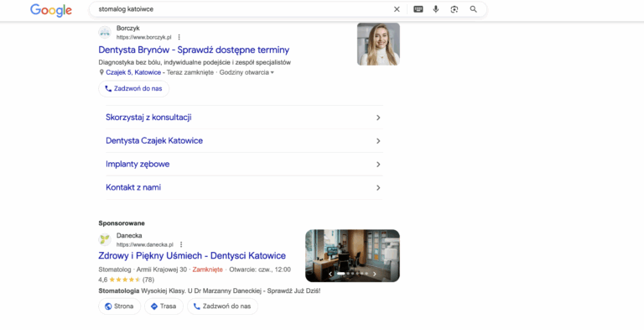This screenshot has height=330, width=644.
Task: Open 'Zdrowy i Piękny Uśmiech - Dentysci Katowice'
Action: (x=192, y=255)
